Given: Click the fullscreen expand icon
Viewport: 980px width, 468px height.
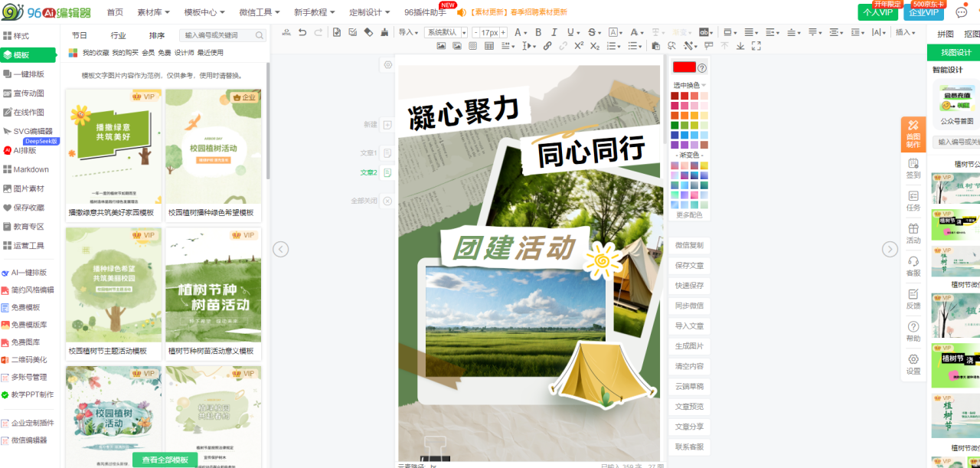Looking at the screenshot, I should (756, 46).
